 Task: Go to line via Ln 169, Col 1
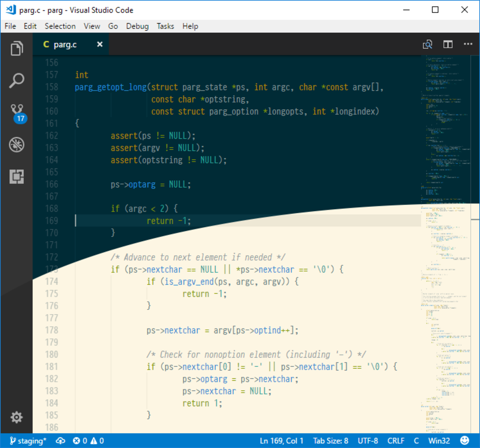(x=282, y=441)
